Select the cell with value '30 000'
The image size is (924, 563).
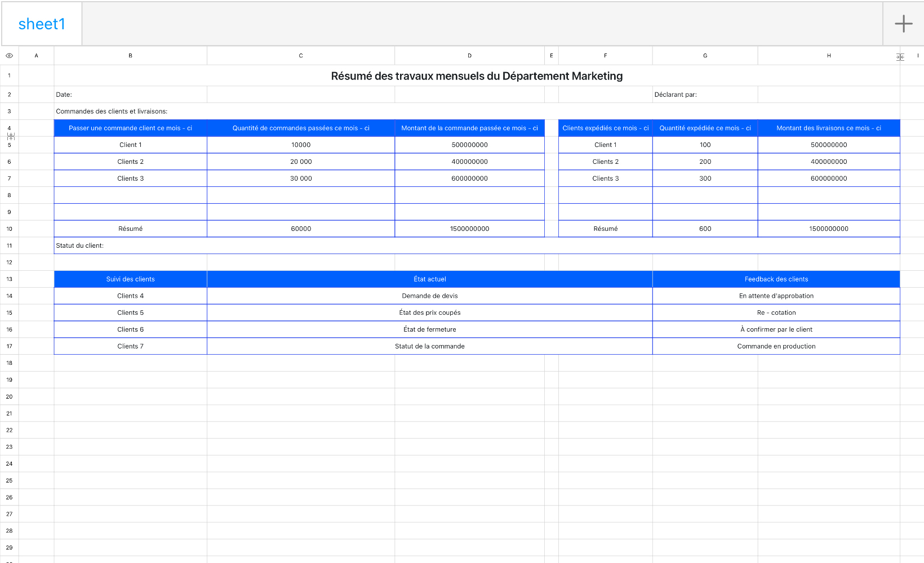[301, 178]
